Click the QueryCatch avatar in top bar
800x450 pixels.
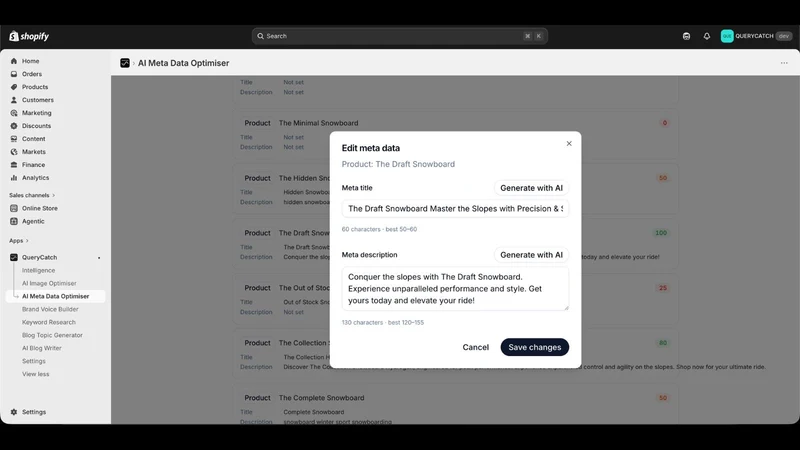[x=727, y=36]
